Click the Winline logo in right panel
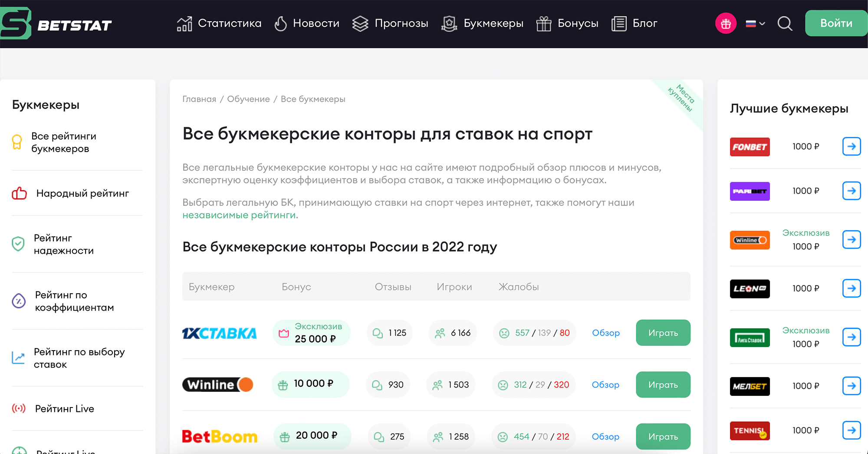Screen dimensions: 868x454 click(750, 240)
